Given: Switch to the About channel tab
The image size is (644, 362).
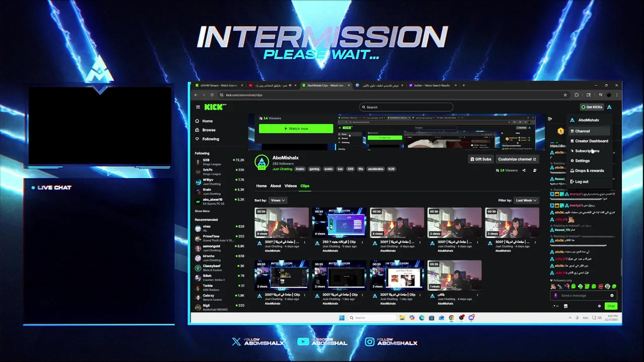Looking at the screenshot, I should pyautogui.click(x=276, y=186).
